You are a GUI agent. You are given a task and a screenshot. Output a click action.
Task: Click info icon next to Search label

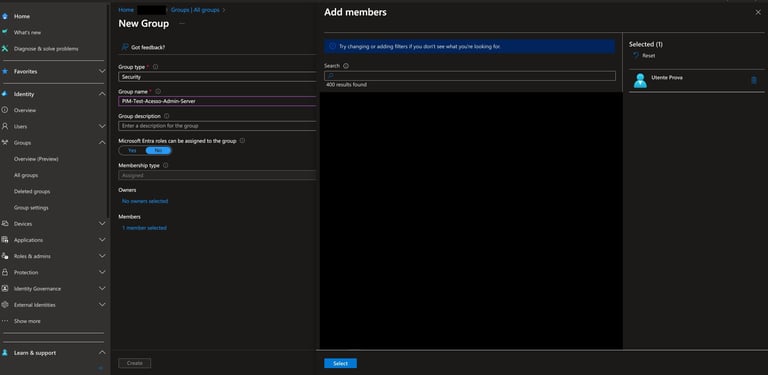pos(346,66)
